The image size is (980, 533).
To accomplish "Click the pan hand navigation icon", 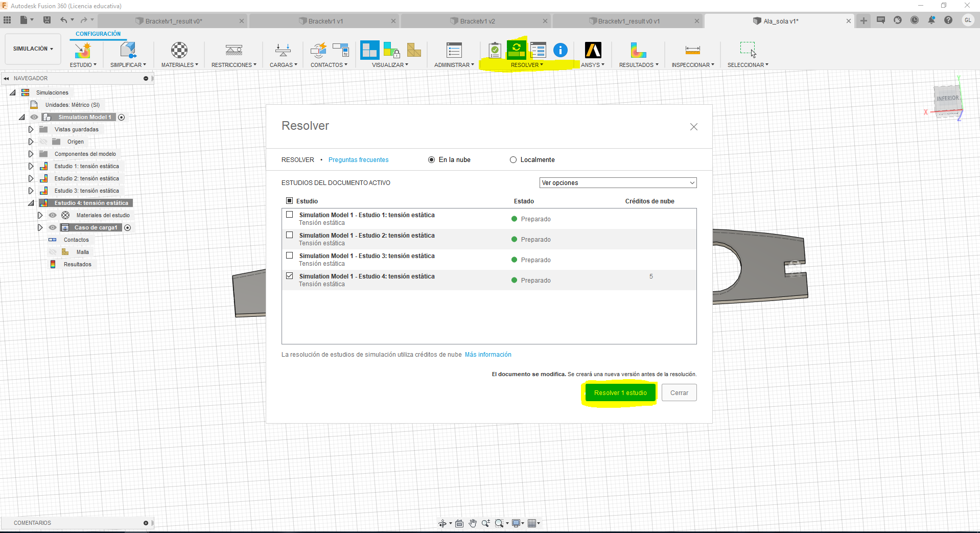I will [x=473, y=523].
